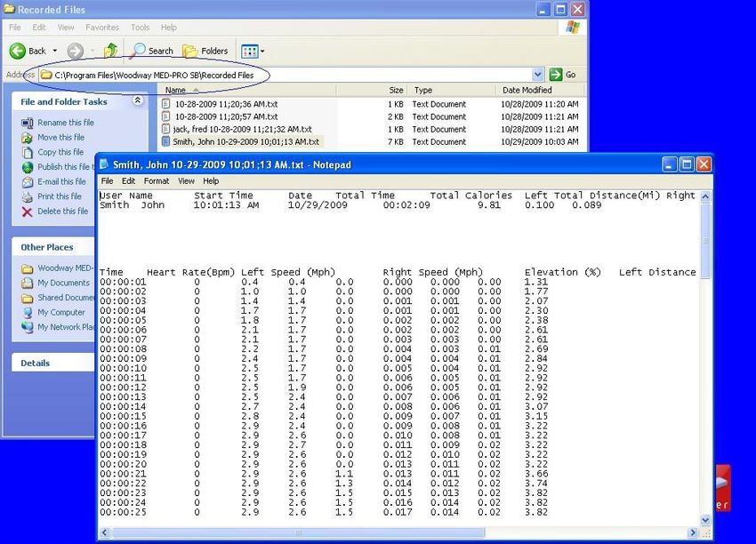Click the folder icon in the address bar
The width and height of the screenshot is (756, 544).
[x=45, y=75]
